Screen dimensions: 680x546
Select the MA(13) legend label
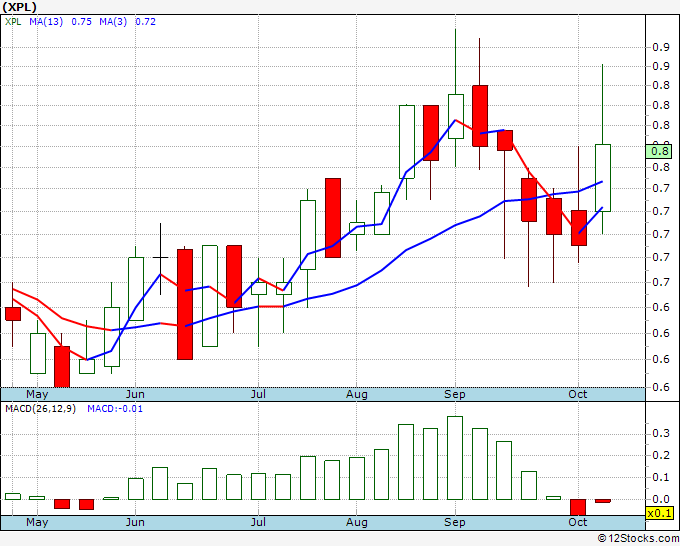(46, 20)
